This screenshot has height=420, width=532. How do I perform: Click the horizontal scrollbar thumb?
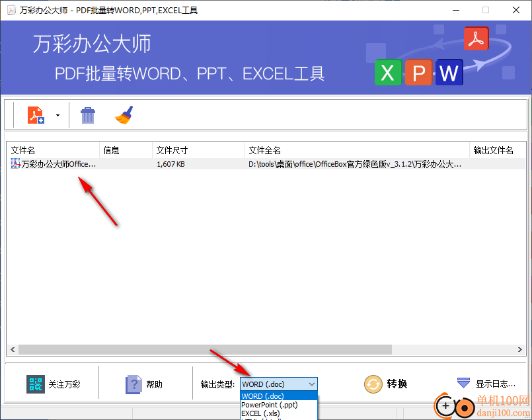point(205,349)
